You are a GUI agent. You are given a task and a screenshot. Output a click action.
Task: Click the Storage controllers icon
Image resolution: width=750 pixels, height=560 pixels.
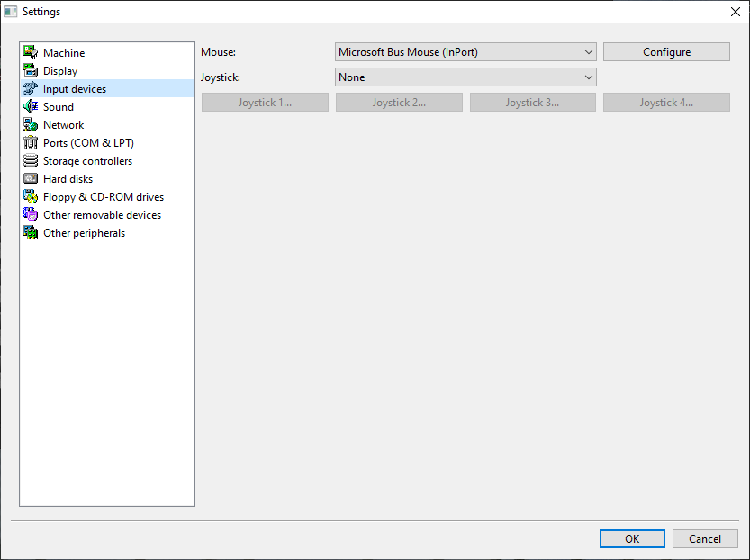pos(31,160)
